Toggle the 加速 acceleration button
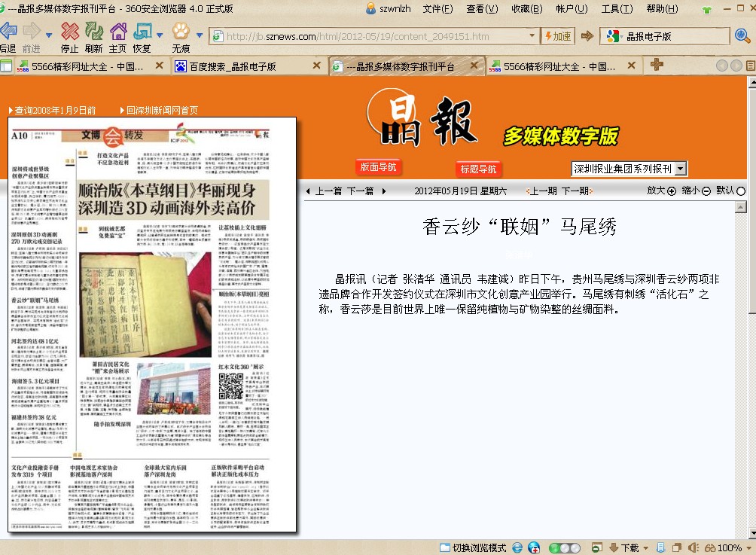756x555 pixels. point(556,36)
